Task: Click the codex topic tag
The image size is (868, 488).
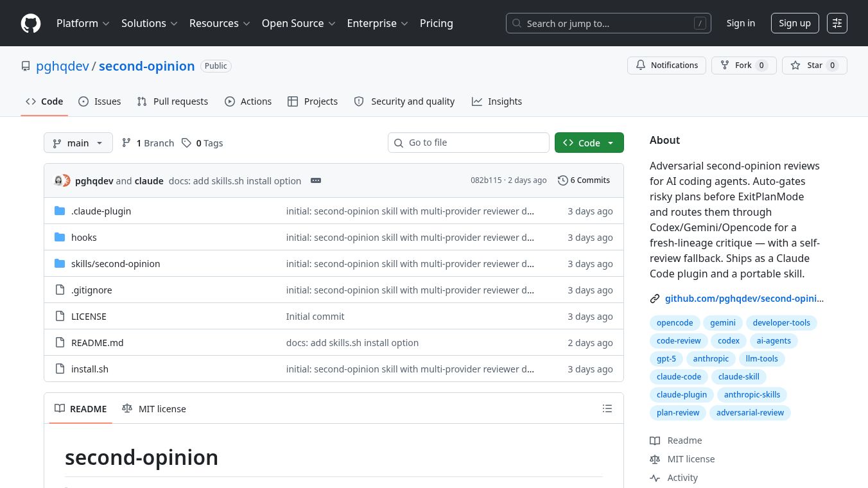Action: point(729,341)
